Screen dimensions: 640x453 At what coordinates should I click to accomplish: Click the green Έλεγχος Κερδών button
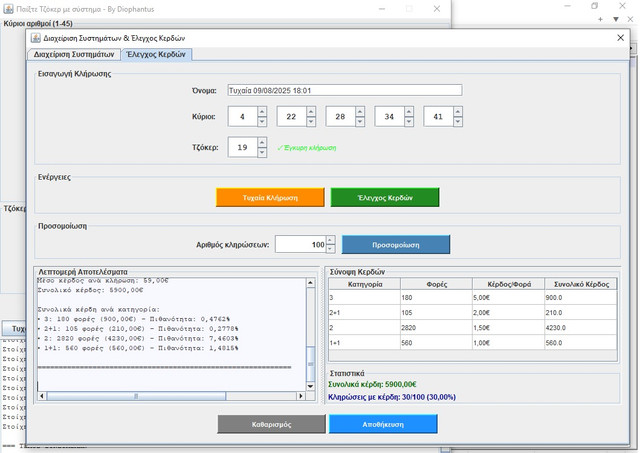pos(385,198)
